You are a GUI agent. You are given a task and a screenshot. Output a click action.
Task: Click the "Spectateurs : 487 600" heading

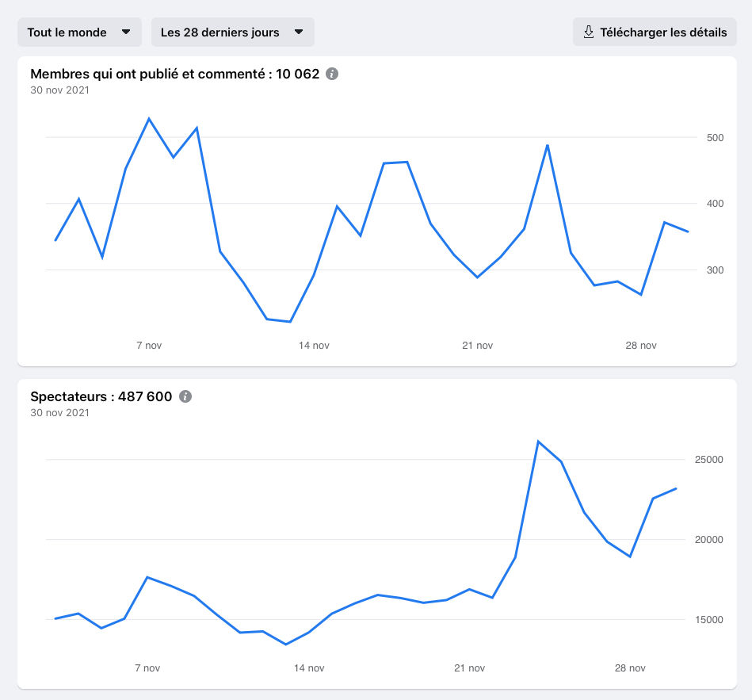pos(101,396)
